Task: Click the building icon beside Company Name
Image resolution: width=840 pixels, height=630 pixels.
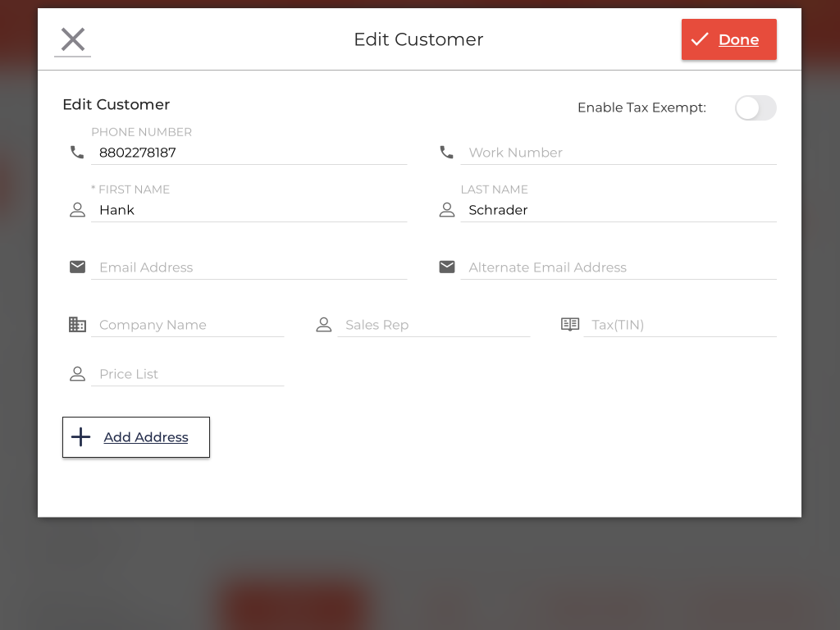Action: 77,325
